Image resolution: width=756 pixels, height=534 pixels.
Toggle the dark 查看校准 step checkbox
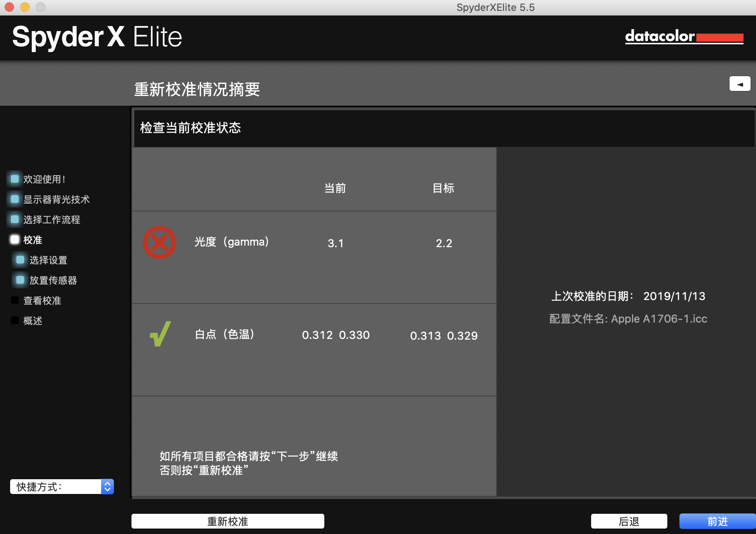coord(15,300)
